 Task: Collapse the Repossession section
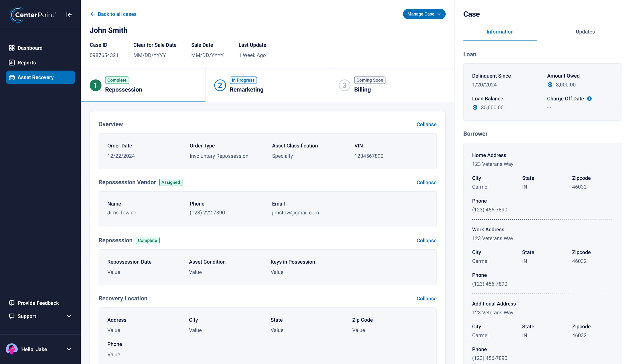[x=426, y=240]
